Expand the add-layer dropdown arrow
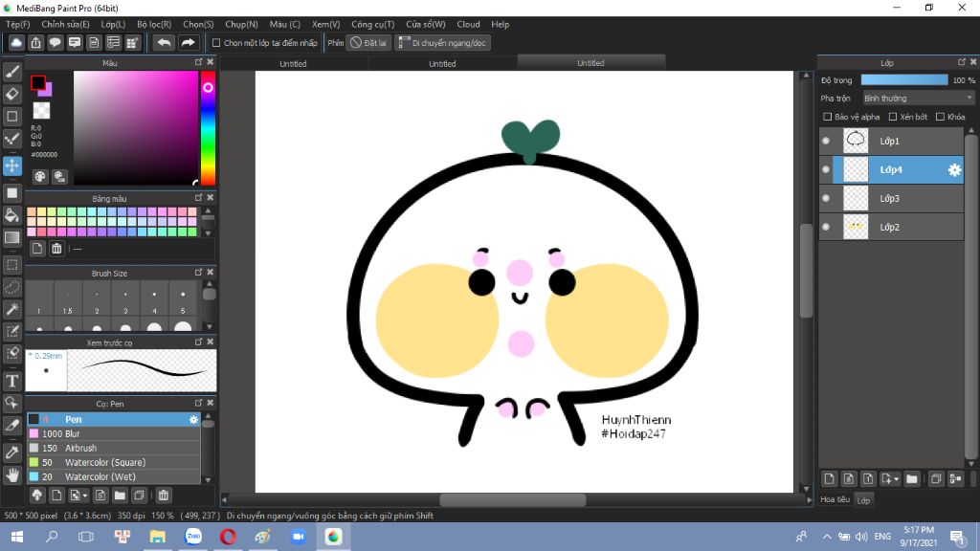This screenshot has height=551, width=980. (x=897, y=479)
